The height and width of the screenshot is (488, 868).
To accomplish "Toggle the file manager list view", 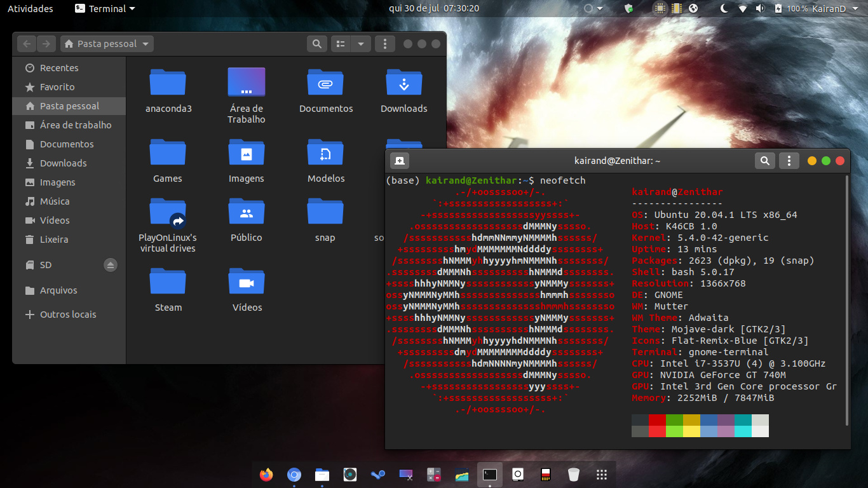I will click(x=341, y=44).
